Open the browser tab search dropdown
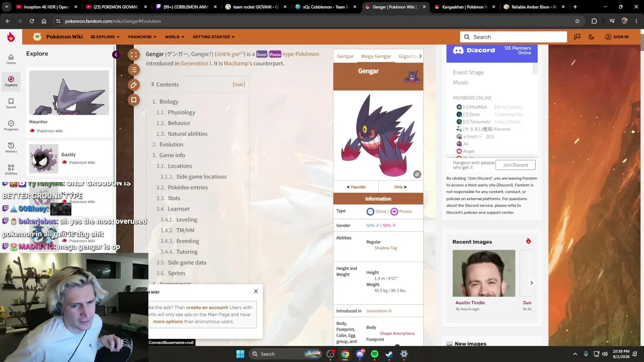 [x=8, y=7]
